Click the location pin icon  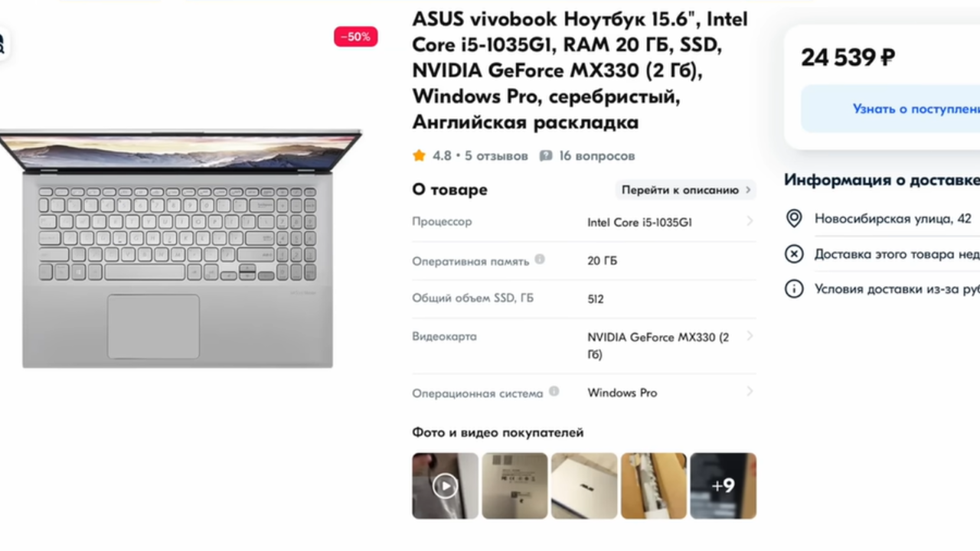click(x=794, y=219)
